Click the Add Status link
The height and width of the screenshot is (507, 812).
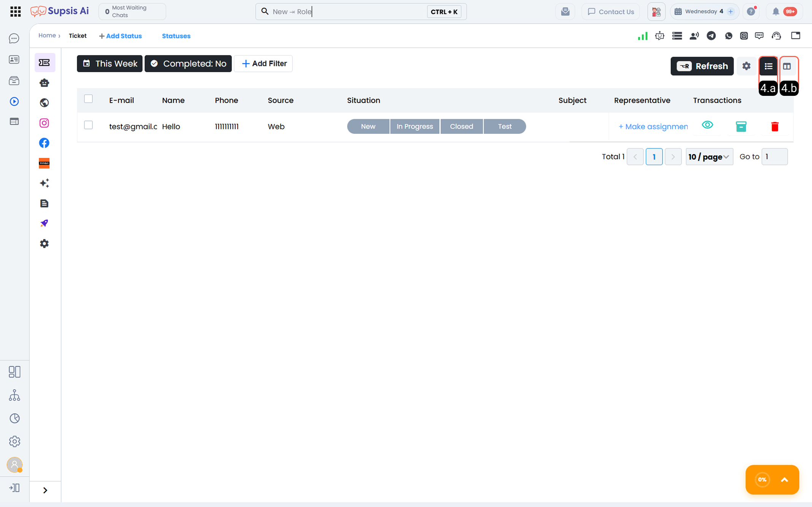(x=120, y=36)
